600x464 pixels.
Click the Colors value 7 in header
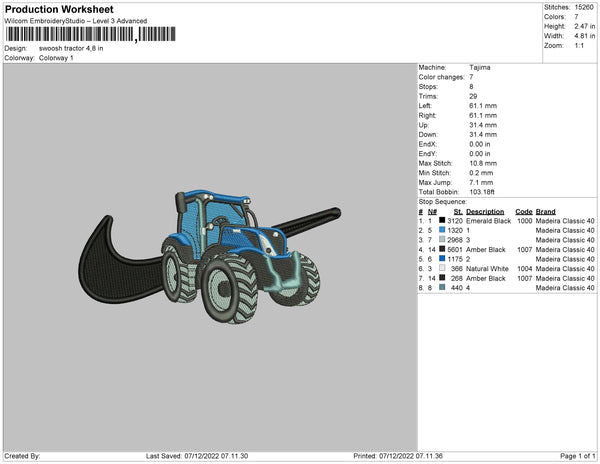(576, 17)
